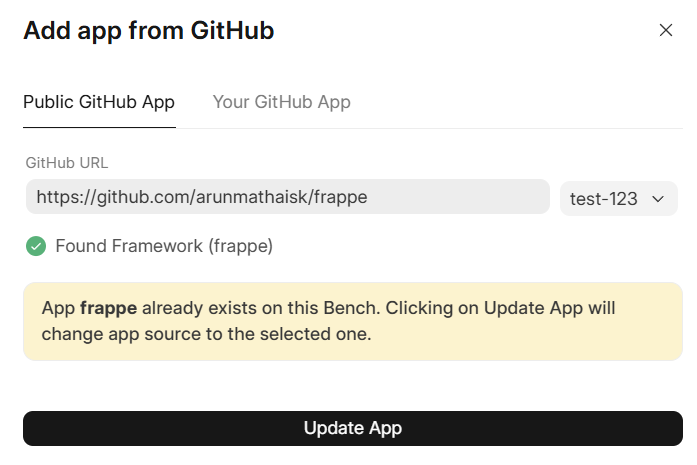Click "arunmathaisk" inside the GitHub URL

[x=258, y=197]
